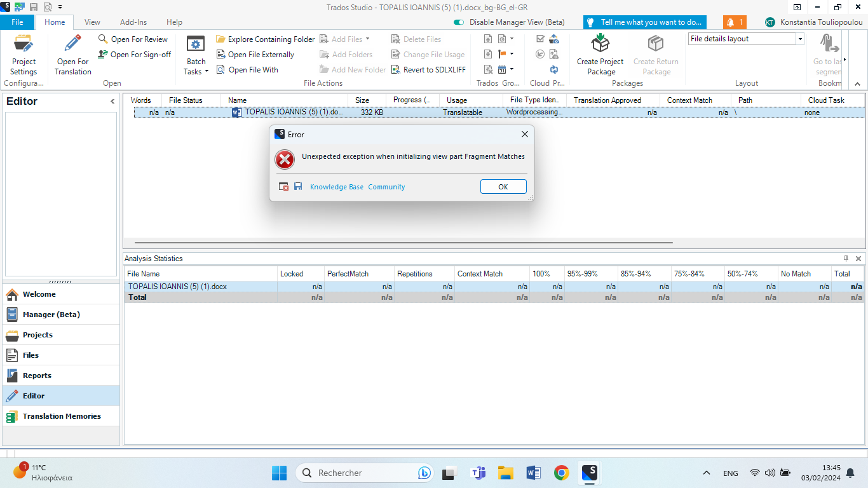Image resolution: width=868 pixels, height=488 pixels.
Task: Open the File tab
Action: (x=17, y=22)
